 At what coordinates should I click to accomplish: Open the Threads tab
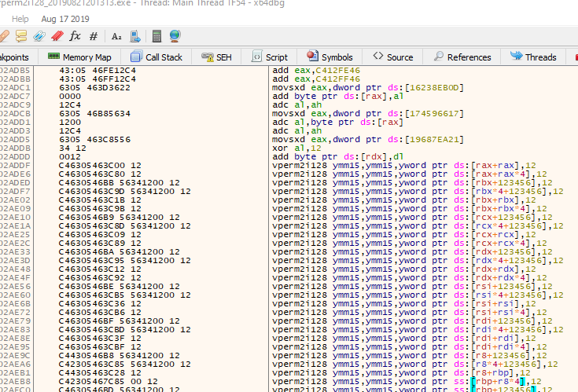[533, 57]
